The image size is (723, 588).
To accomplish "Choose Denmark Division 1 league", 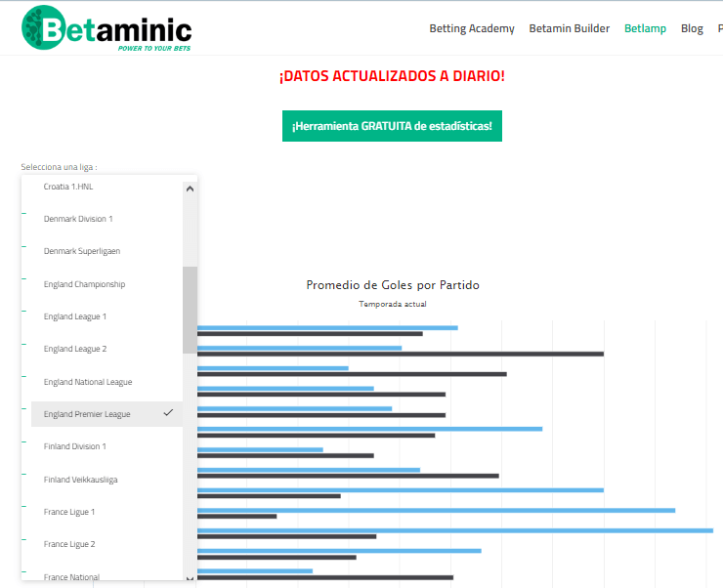I will pyautogui.click(x=78, y=219).
